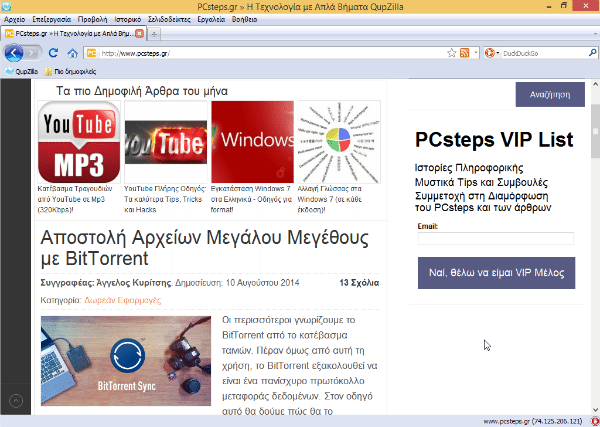Open Εγκατάσταση Windows 7 στα Ελληνικά link
The height and width of the screenshot is (427, 600).
coord(251,199)
